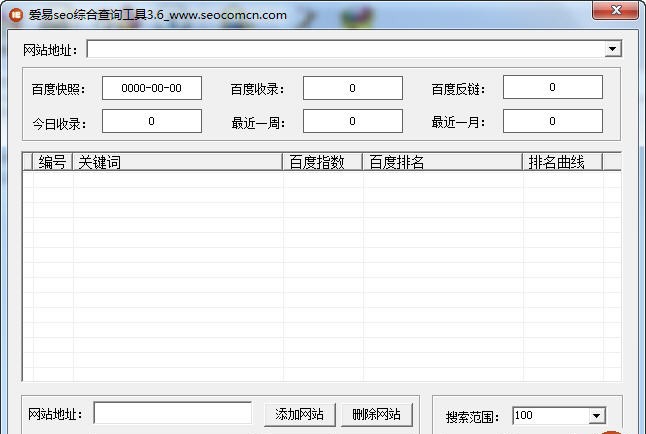Click the 百度反链 value field

coord(552,87)
